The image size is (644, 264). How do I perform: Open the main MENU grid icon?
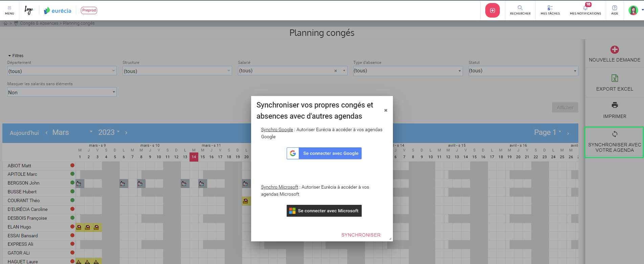(x=9, y=10)
